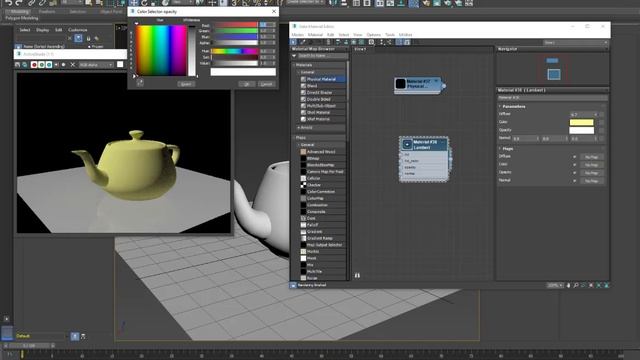Open the zoom percentage dropdown in Slate status bar
Image resolution: width=640 pixels, height=360 pixels.
click(555, 285)
